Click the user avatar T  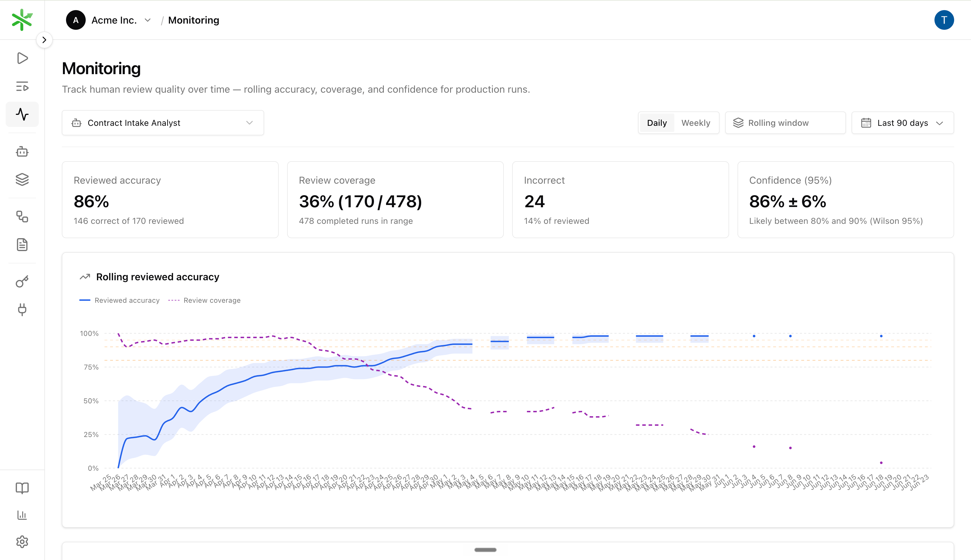pyautogui.click(x=944, y=20)
